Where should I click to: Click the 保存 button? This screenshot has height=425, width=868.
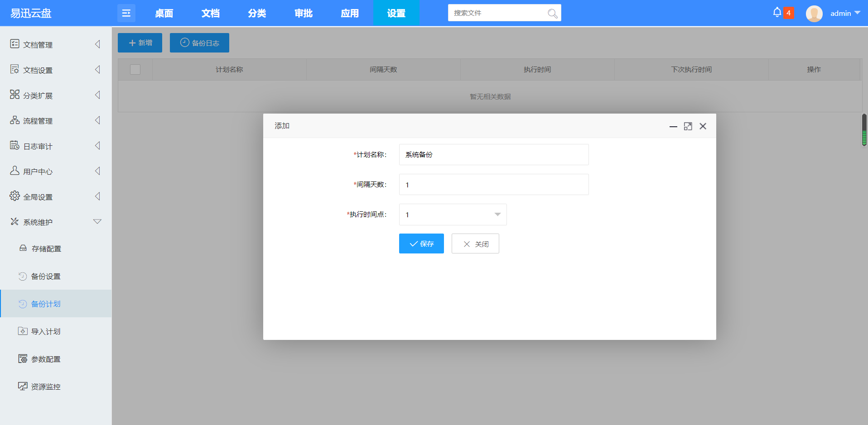(421, 244)
